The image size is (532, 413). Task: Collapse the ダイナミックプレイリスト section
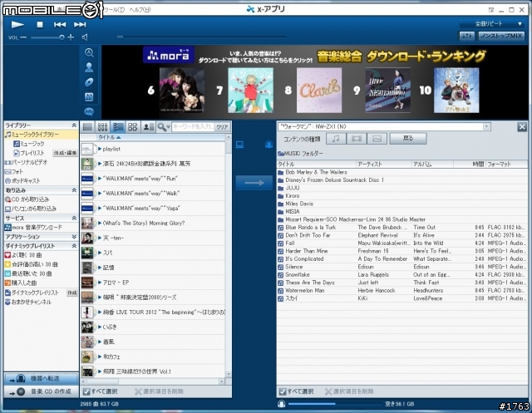(x=74, y=246)
